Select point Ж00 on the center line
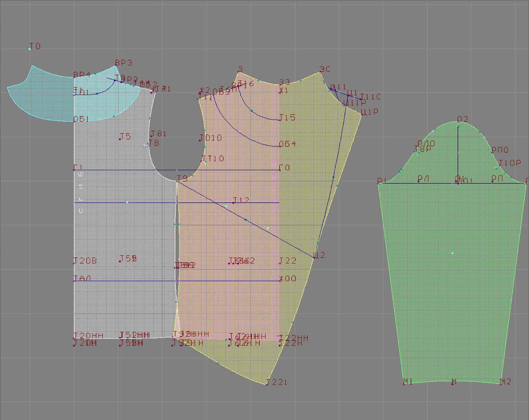This screenshot has height=420, width=529. tap(280, 281)
